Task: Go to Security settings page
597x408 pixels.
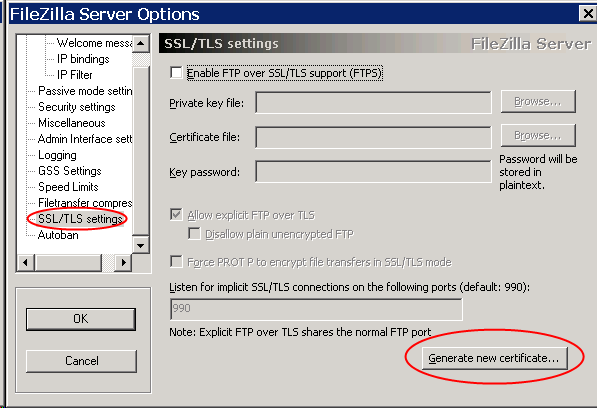Action: 77,107
